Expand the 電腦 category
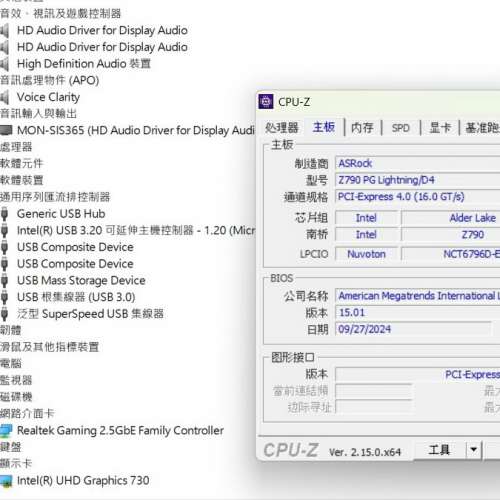Image resolution: width=500 pixels, height=500 pixels. point(10,364)
